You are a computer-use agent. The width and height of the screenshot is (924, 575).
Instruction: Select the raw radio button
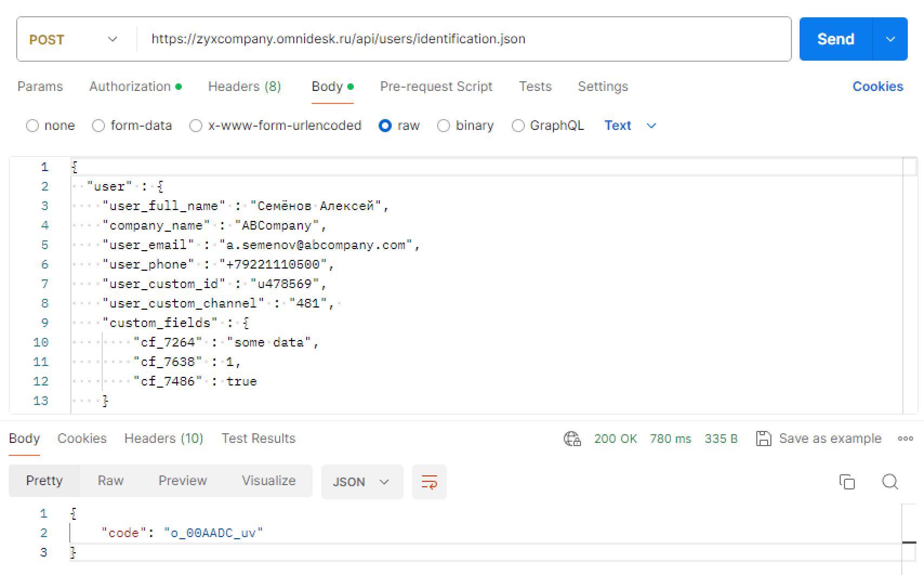coord(385,126)
